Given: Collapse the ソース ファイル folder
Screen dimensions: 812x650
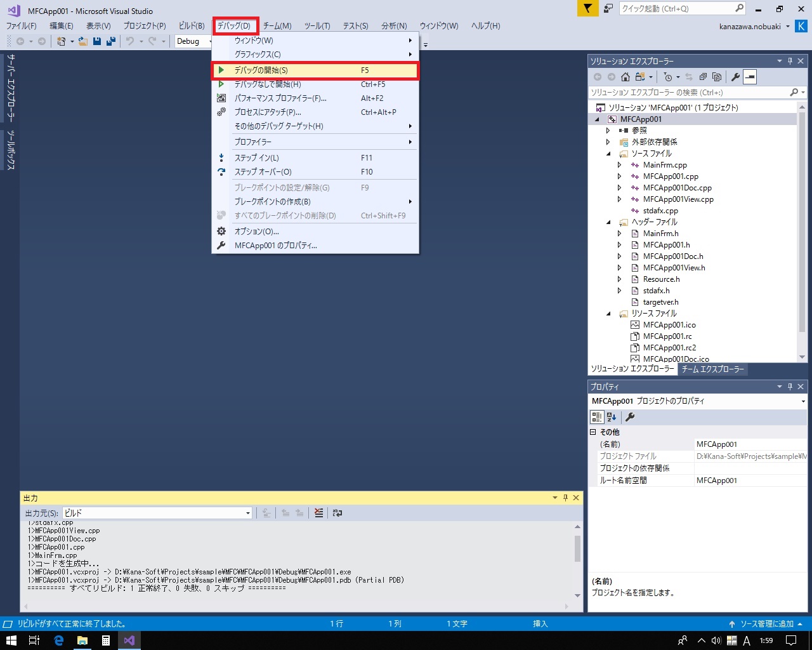Looking at the screenshot, I should (x=608, y=154).
